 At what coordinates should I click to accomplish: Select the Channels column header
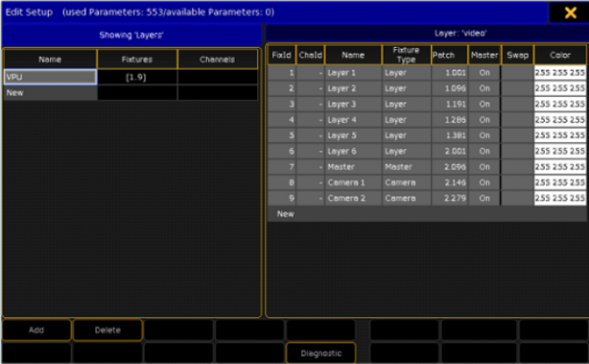pyautogui.click(x=218, y=59)
